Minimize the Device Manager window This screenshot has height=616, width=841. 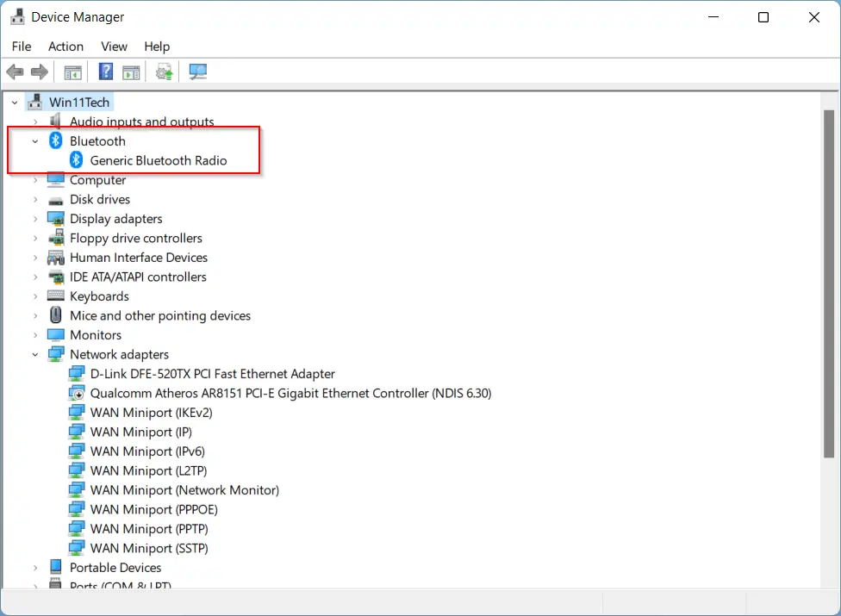pos(713,17)
